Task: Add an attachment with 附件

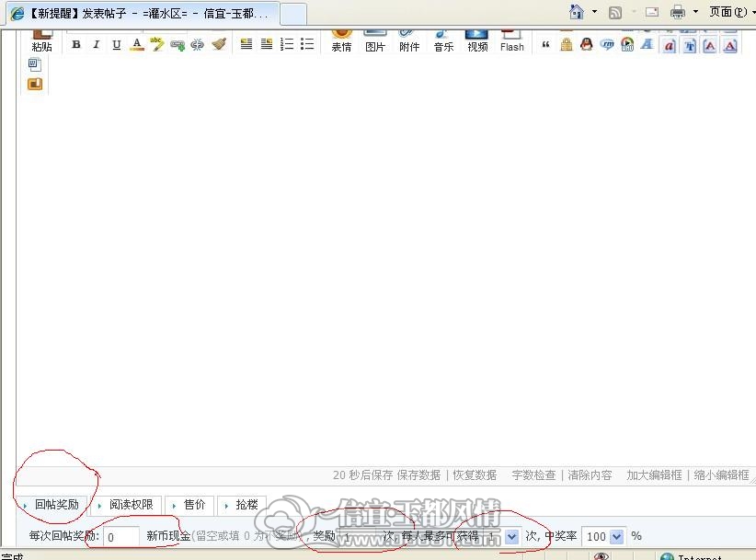Action: [409, 41]
